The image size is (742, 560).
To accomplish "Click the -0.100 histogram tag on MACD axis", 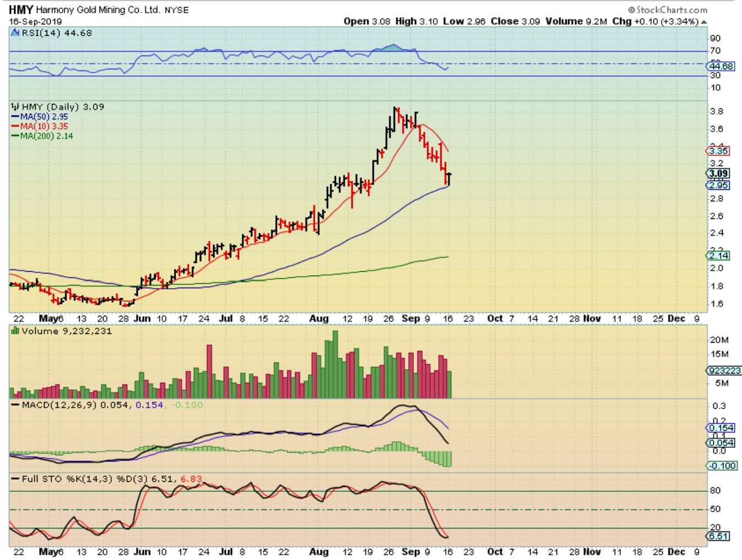I will (722, 465).
